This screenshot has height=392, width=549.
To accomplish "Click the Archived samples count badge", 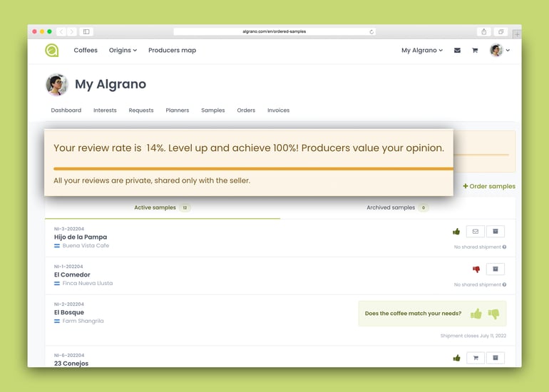I will point(424,207).
